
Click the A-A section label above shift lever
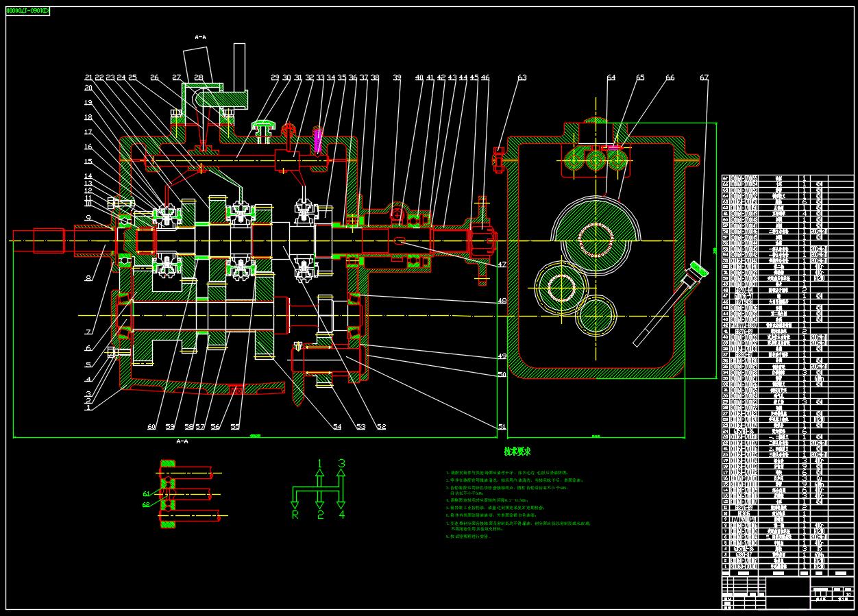(201, 37)
